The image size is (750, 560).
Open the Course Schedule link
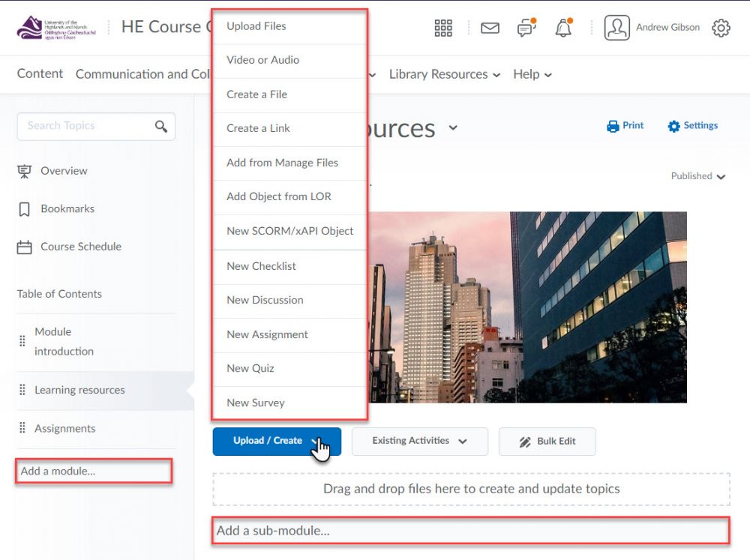tap(81, 247)
